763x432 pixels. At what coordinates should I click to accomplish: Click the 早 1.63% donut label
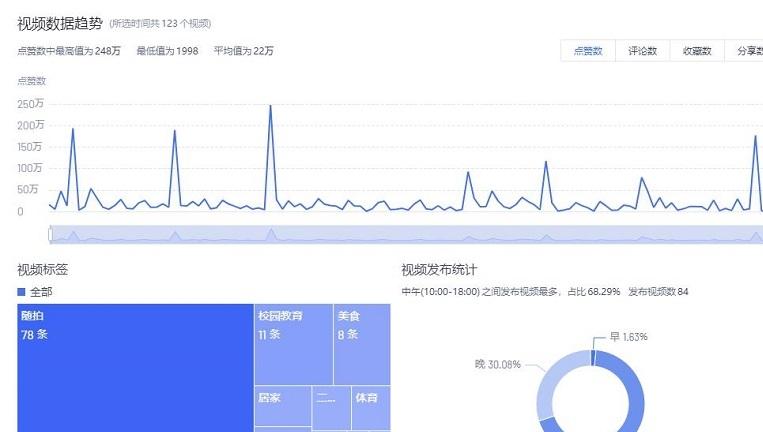[628, 337]
